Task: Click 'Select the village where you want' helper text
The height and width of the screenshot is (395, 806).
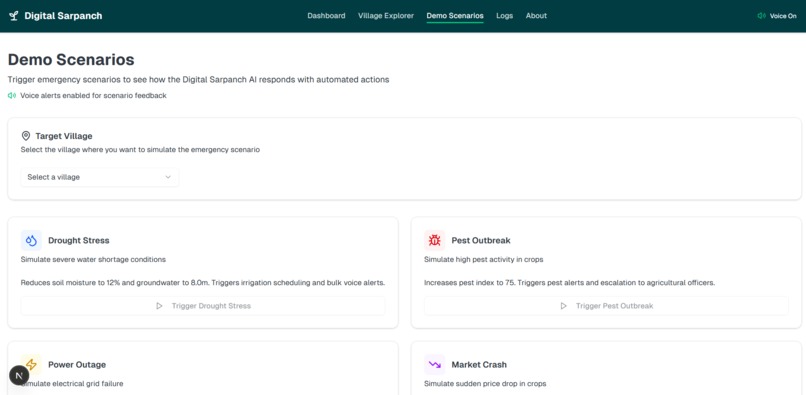Action: (x=140, y=150)
